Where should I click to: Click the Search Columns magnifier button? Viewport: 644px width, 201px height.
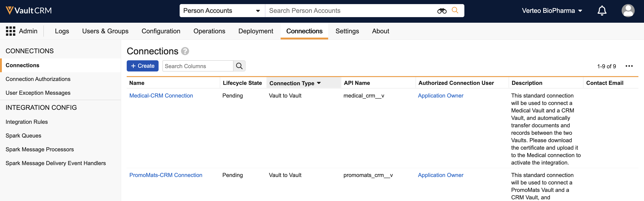tap(239, 66)
